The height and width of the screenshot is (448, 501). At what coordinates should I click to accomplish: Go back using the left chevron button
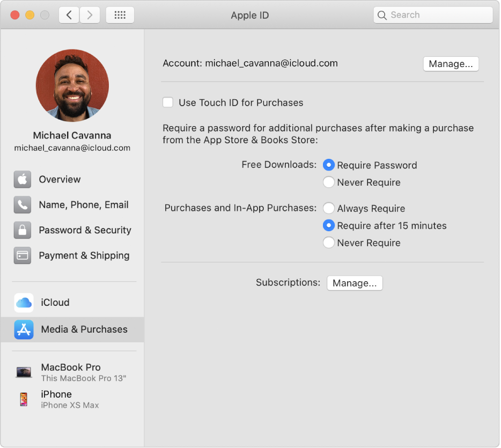click(69, 15)
